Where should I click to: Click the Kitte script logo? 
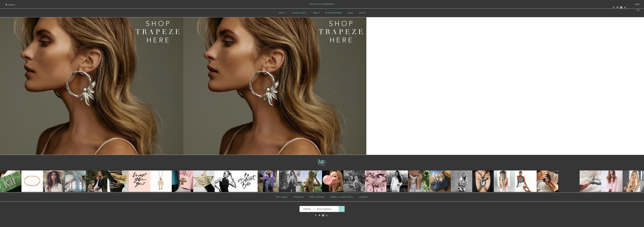322,162
